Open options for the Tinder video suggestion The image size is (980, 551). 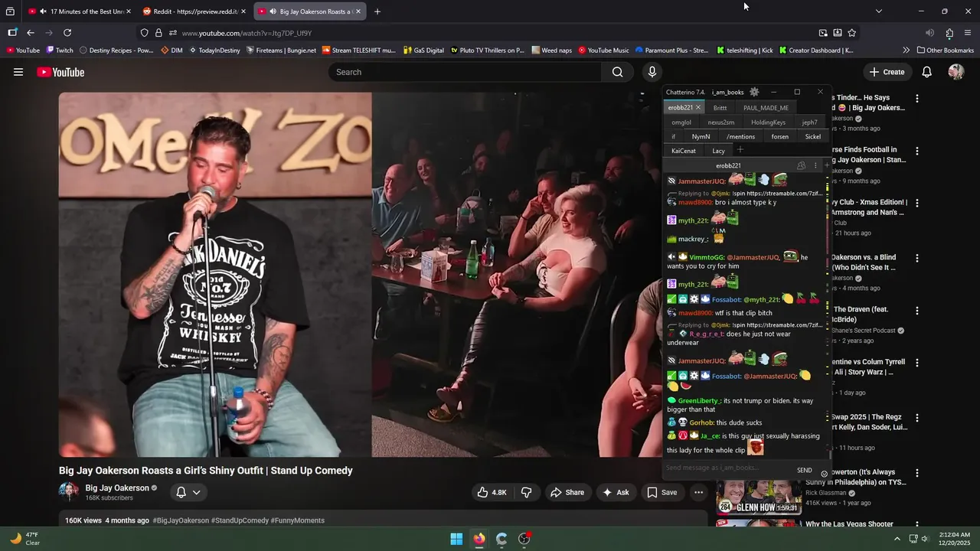(x=917, y=98)
